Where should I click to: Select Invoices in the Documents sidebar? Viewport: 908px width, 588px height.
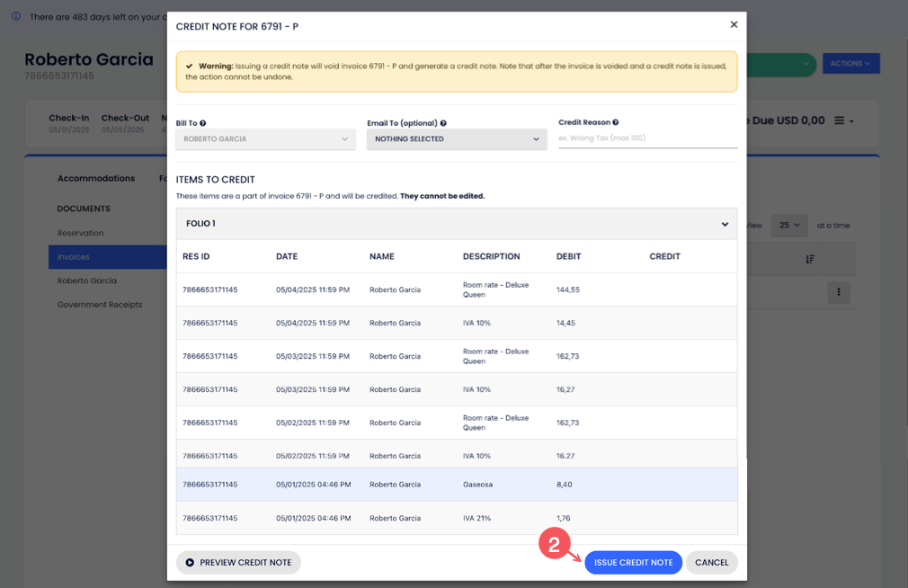point(108,256)
